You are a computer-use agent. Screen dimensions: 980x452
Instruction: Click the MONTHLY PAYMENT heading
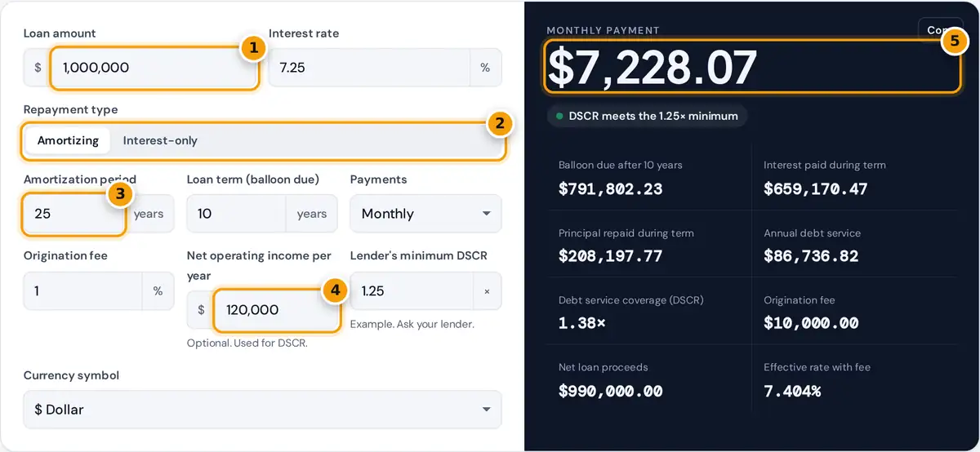click(603, 30)
